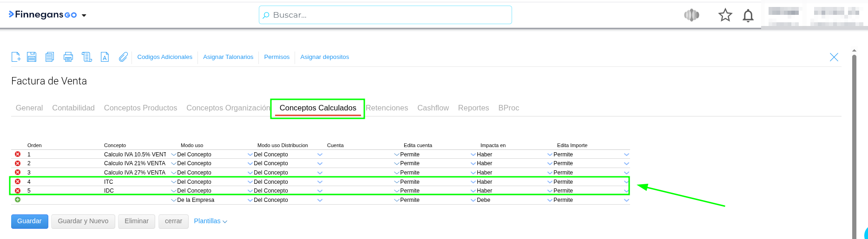The height and width of the screenshot is (239, 868).
Task: Open the Conceptos Productos tab
Action: coord(140,108)
